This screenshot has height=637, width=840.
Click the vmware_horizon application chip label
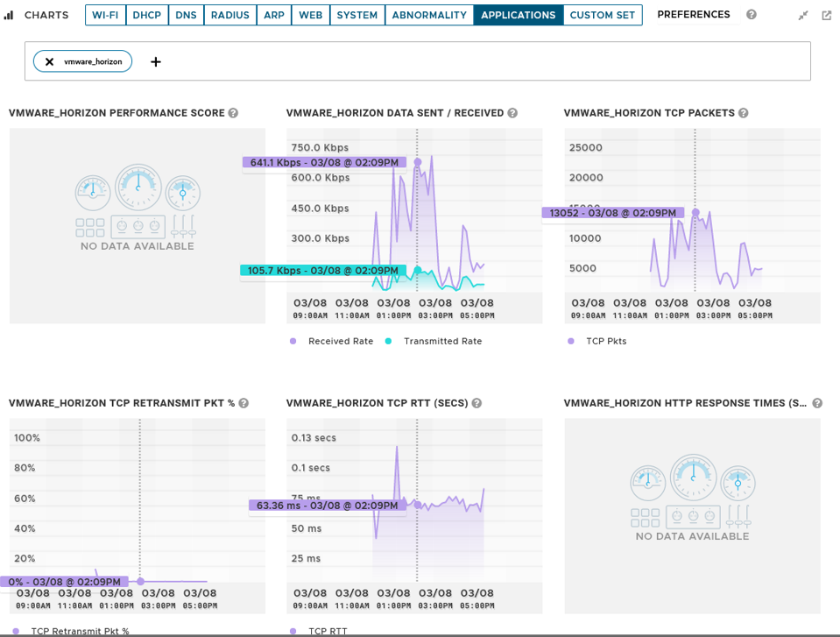pos(93,61)
